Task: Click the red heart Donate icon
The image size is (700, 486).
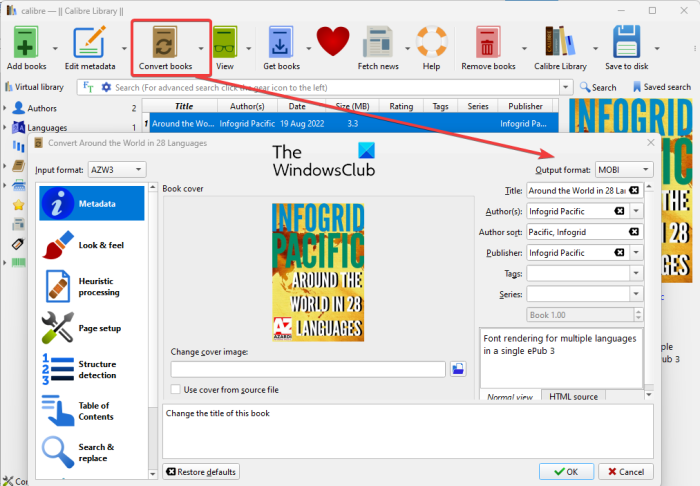Action: 333,41
